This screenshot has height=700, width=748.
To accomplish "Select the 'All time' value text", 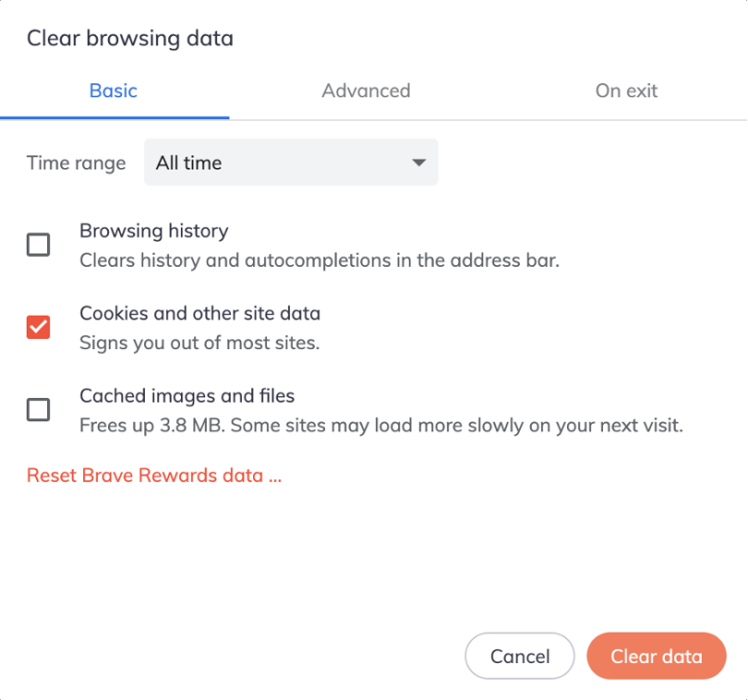I will click(189, 163).
